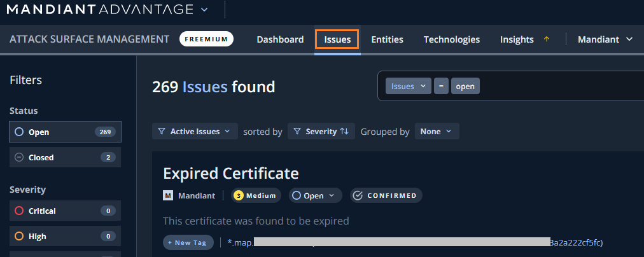The height and width of the screenshot is (257, 644).
Task: Click the funnel icon in Active Issues filter
Action: point(162,132)
